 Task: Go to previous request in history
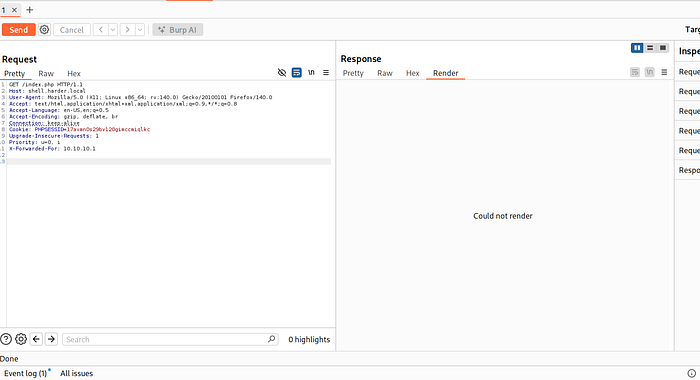tap(101, 30)
